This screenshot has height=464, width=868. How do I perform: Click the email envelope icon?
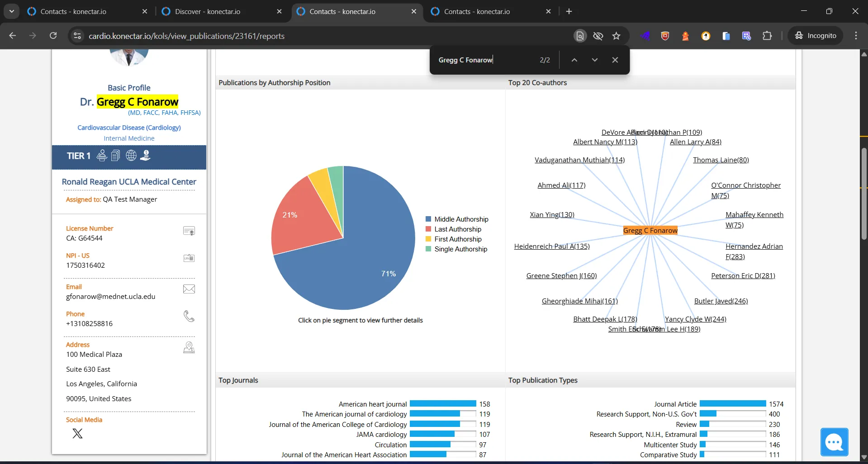tap(189, 289)
